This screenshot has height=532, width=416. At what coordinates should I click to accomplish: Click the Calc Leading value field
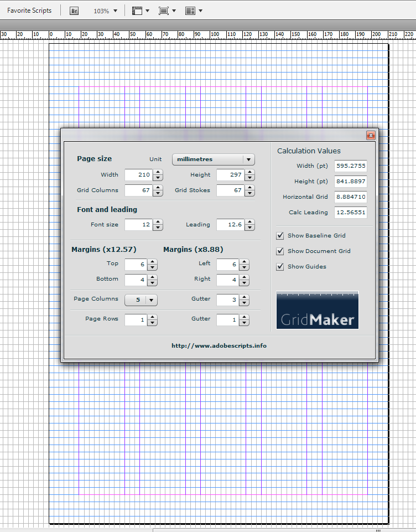pyautogui.click(x=351, y=213)
